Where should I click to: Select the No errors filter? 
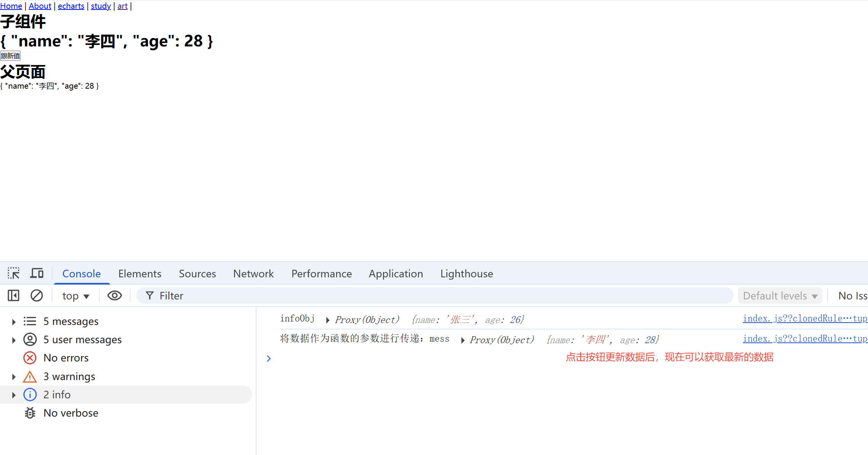pyautogui.click(x=66, y=358)
